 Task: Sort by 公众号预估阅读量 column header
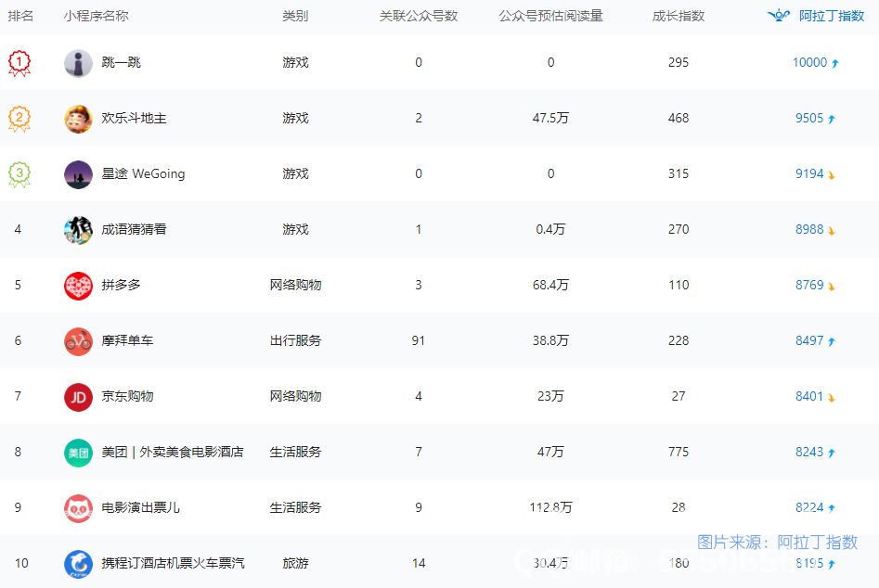[x=551, y=16]
